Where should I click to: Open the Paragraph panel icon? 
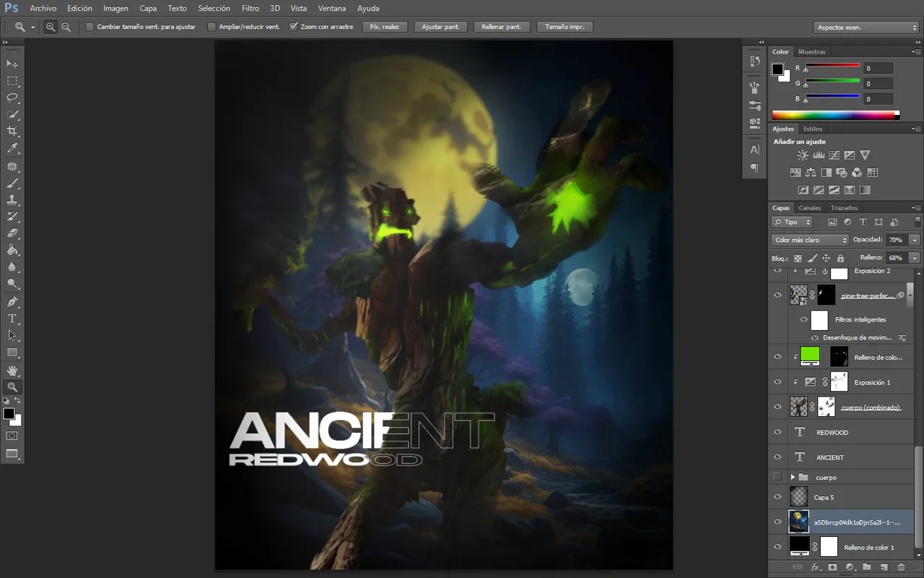[754, 168]
